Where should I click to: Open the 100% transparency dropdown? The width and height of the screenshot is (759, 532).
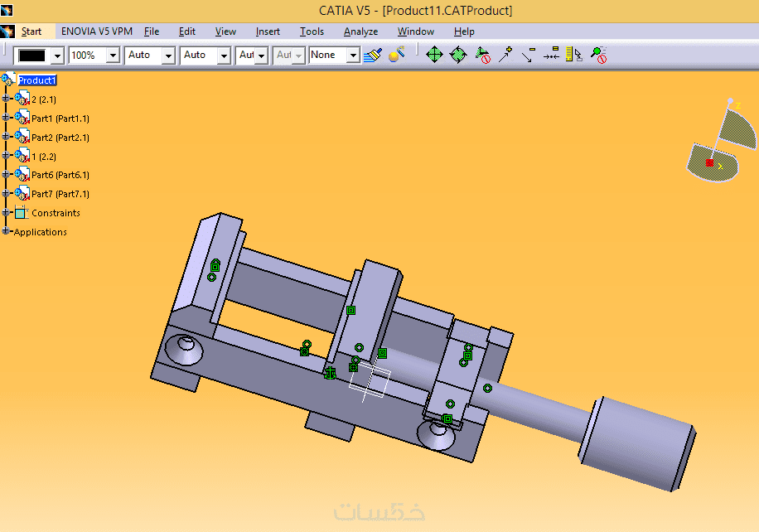113,56
